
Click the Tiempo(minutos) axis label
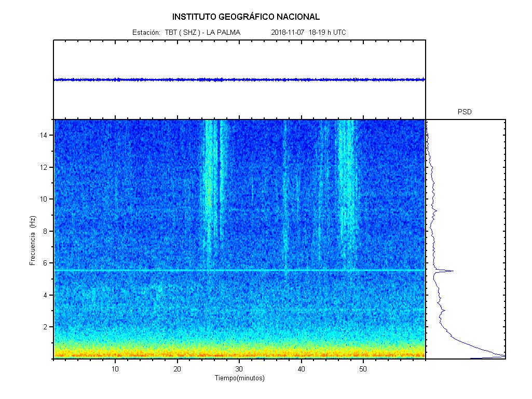click(239, 378)
